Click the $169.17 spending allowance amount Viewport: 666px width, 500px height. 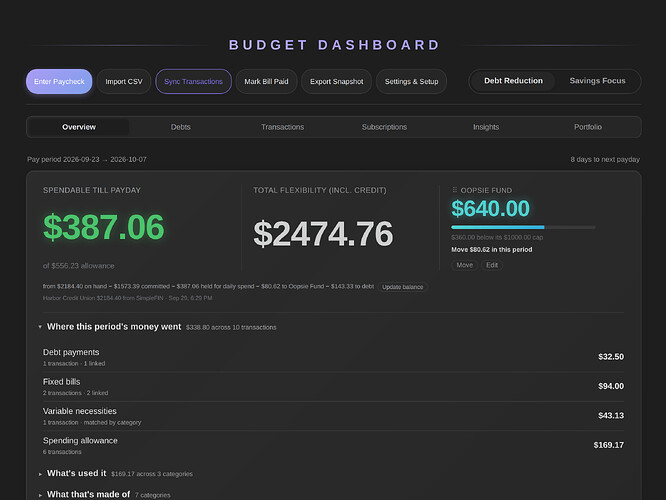(x=609, y=445)
